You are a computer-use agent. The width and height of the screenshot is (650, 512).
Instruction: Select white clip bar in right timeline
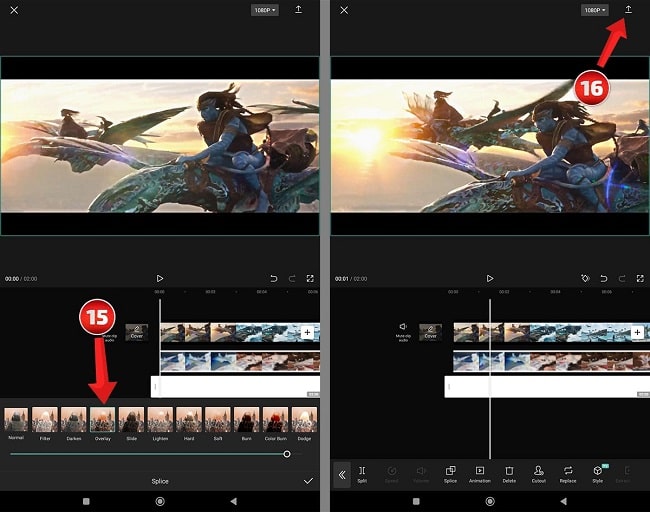pos(547,387)
